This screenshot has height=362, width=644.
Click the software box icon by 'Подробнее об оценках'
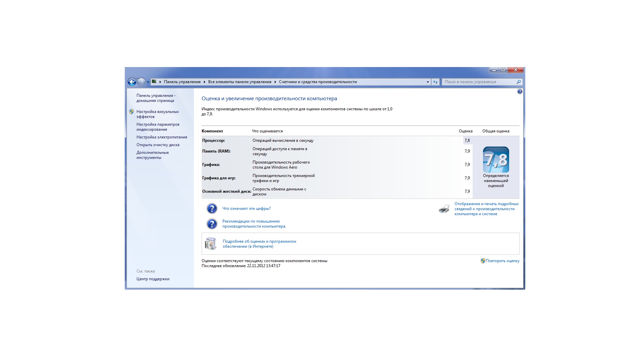tap(211, 244)
